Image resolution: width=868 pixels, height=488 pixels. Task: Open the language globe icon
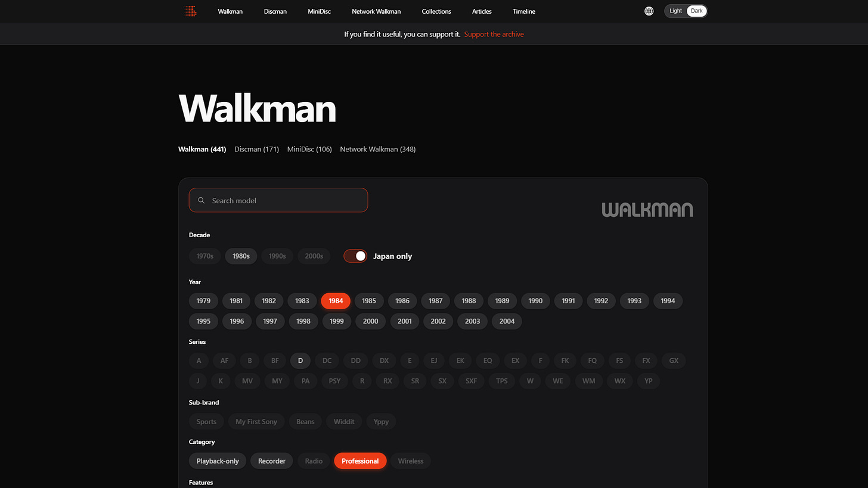[x=649, y=11]
